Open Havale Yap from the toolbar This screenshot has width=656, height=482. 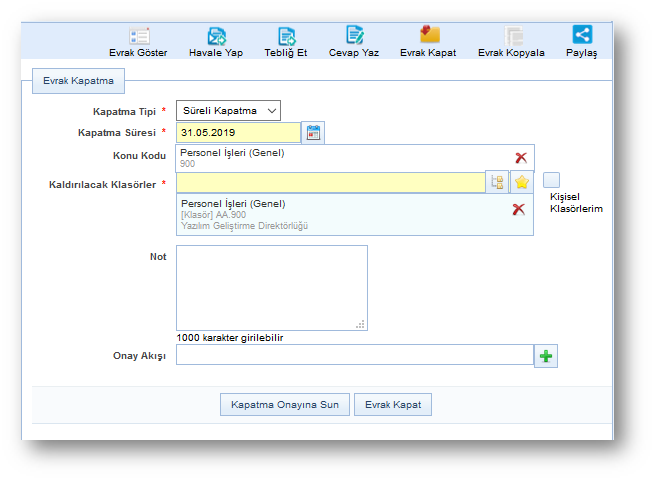pyautogui.click(x=217, y=35)
